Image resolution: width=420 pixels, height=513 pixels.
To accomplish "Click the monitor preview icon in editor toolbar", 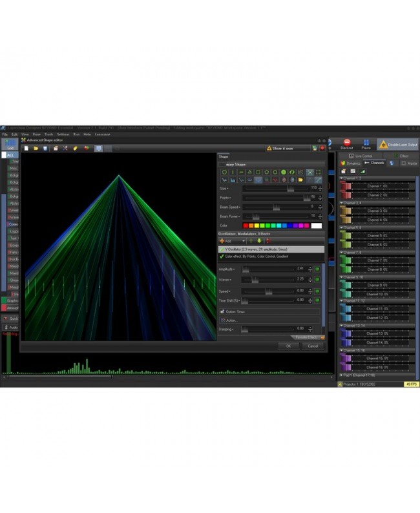I will pyautogui.click(x=98, y=149).
